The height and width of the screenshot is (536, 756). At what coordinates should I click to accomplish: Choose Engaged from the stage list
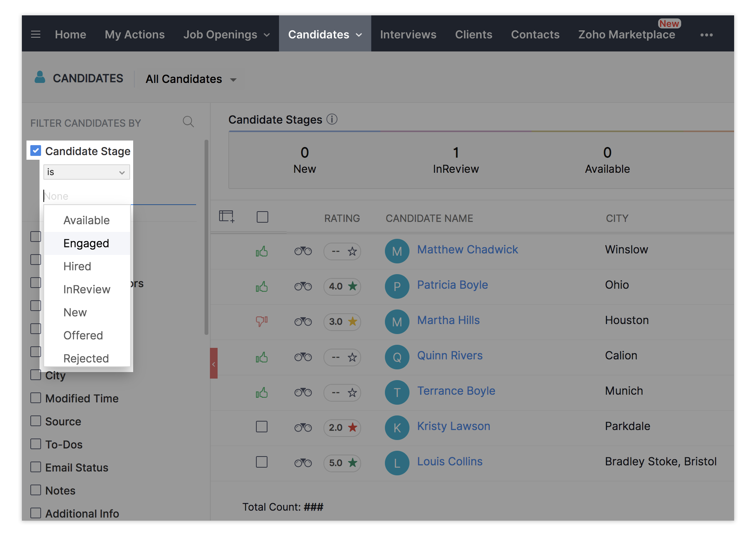point(86,243)
